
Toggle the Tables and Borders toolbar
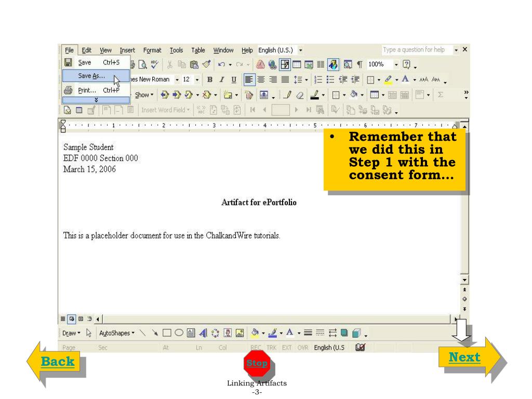[x=285, y=64]
